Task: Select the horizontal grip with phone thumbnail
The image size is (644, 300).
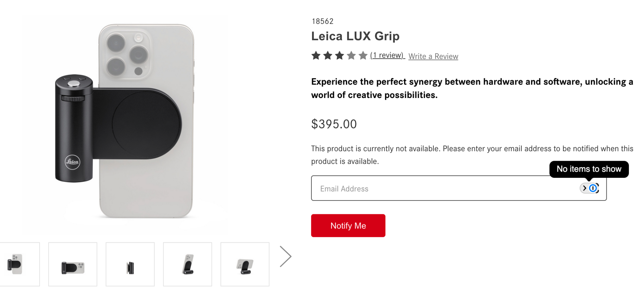Action: (x=73, y=265)
